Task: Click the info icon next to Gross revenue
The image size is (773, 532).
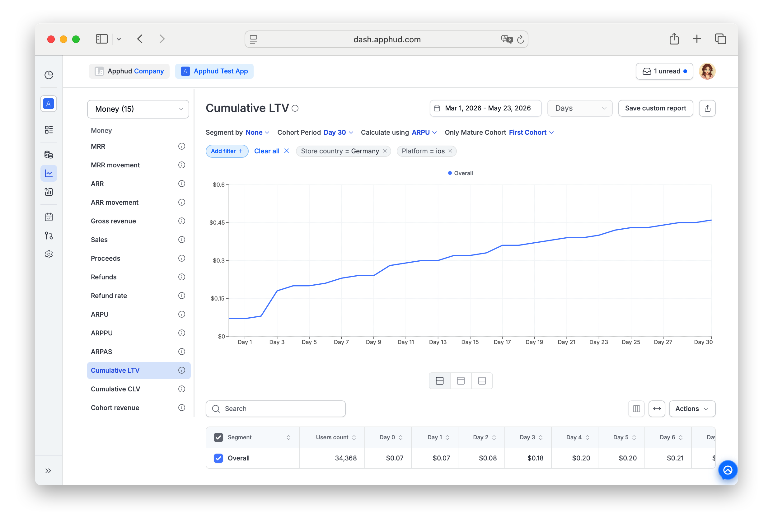Action: [182, 221]
